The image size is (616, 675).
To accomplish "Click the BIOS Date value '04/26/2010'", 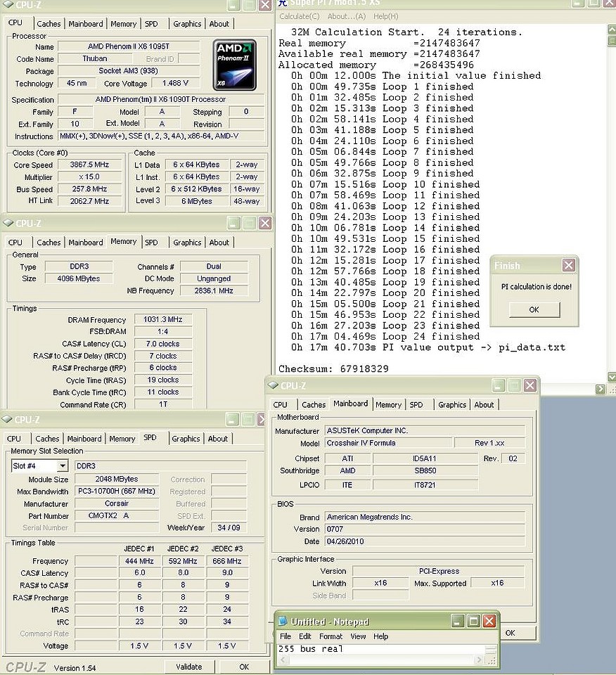I will pyautogui.click(x=425, y=541).
